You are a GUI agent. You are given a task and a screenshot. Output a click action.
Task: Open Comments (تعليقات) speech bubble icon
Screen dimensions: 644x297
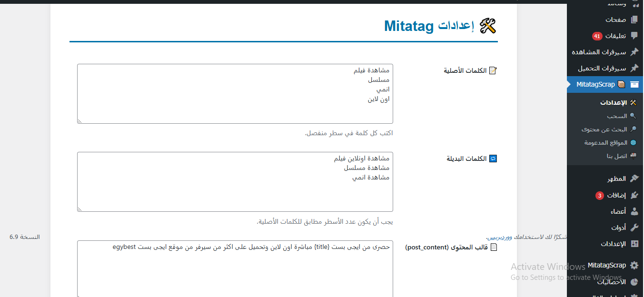tap(634, 36)
